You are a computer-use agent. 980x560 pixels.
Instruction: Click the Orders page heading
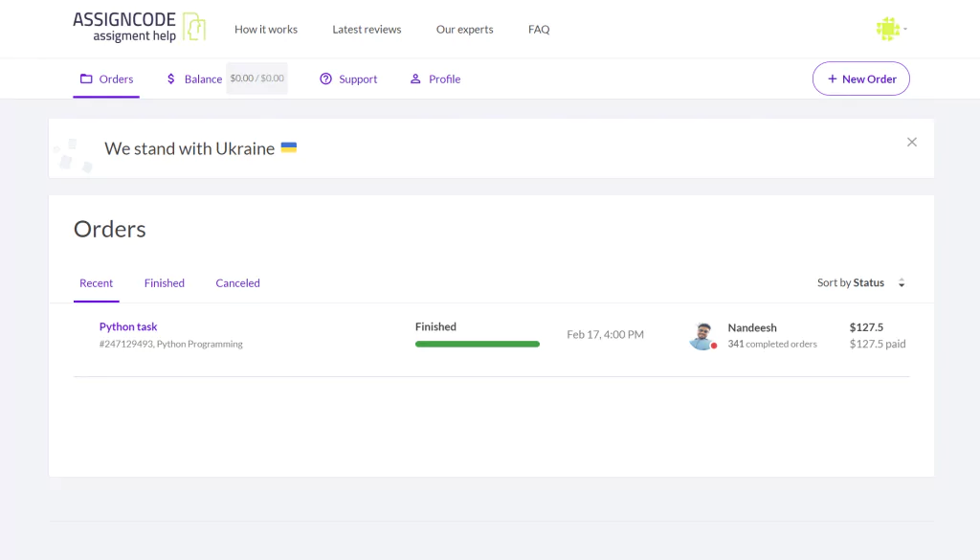pos(109,229)
